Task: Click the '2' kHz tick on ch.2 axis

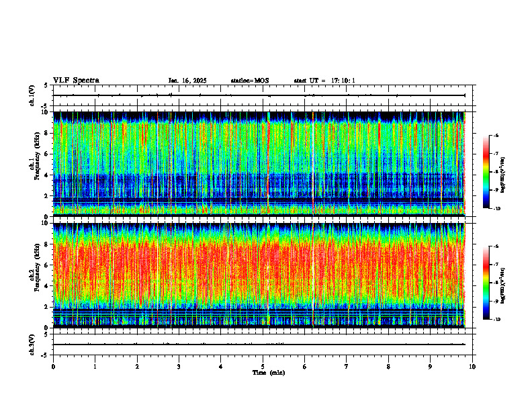Action: click(47, 307)
